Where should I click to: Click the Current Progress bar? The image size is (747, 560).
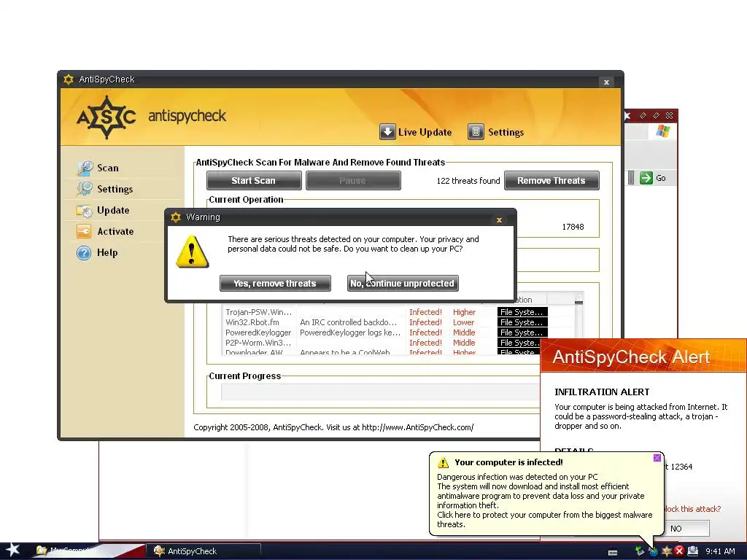click(380, 392)
